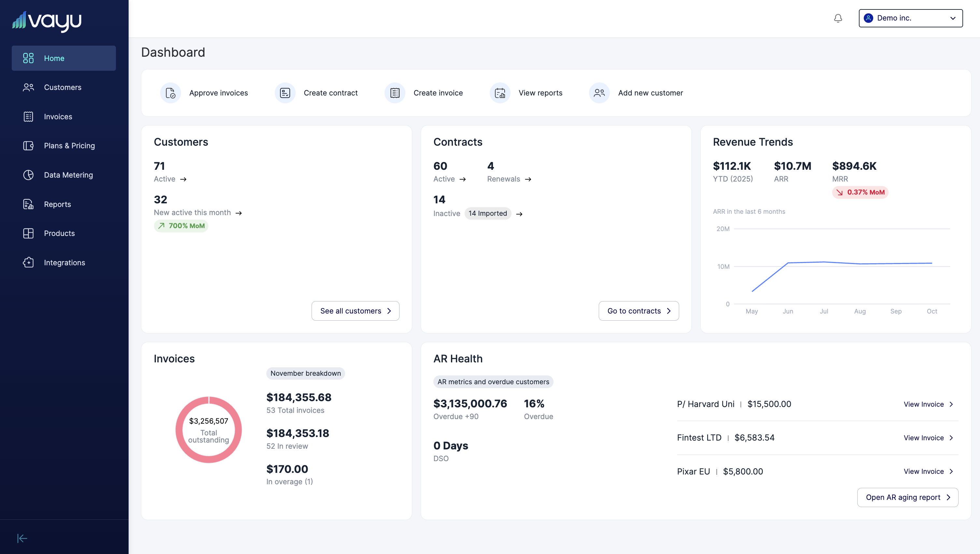Click See all customers

pyautogui.click(x=355, y=311)
